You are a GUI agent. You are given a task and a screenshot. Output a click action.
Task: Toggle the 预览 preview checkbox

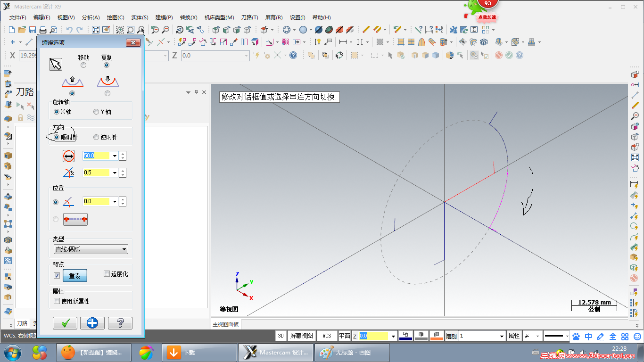coord(57,276)
